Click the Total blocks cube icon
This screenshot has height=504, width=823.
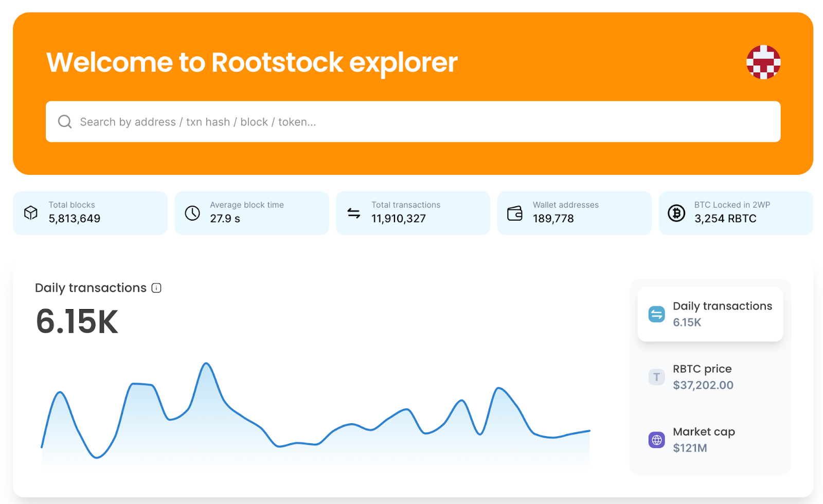(x=31, y=212)
